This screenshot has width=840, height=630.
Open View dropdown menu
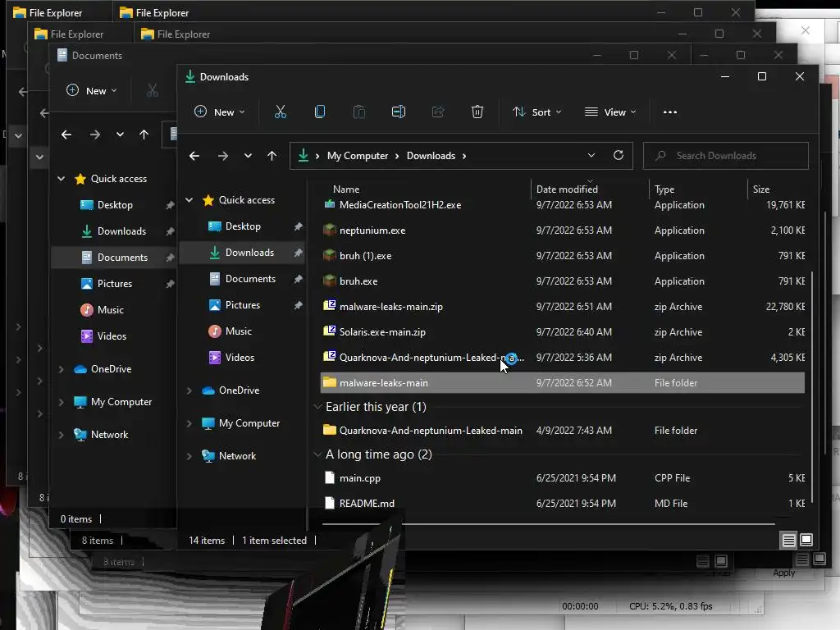[610, 112]
